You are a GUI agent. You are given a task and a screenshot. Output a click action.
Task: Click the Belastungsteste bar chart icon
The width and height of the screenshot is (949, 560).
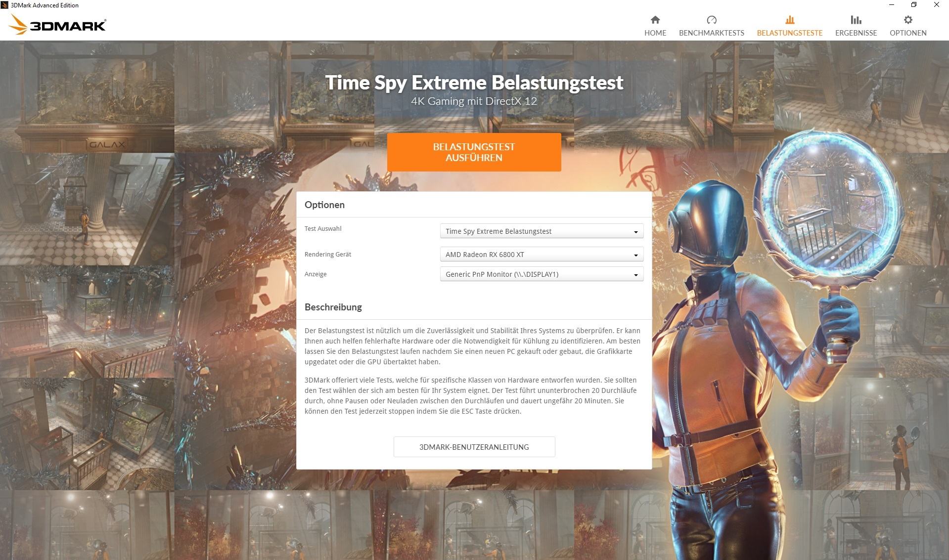[789, 20]
